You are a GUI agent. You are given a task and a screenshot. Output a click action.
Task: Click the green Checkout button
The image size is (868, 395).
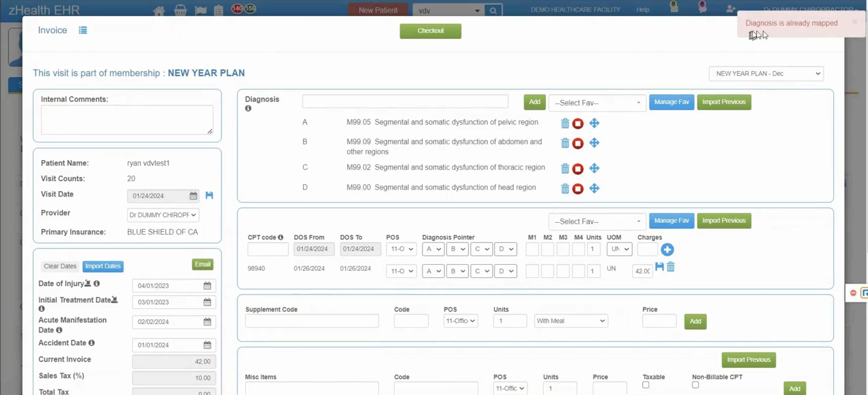pos(430,31)
